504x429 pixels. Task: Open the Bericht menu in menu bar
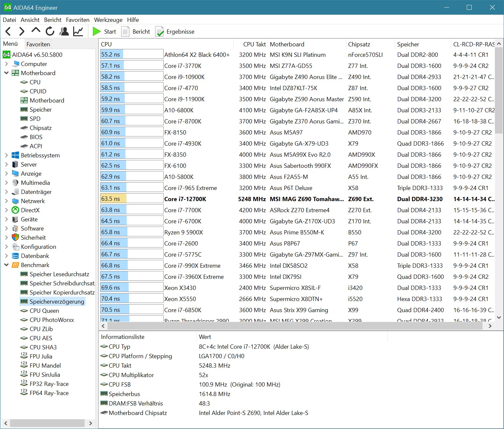point(53,20)
